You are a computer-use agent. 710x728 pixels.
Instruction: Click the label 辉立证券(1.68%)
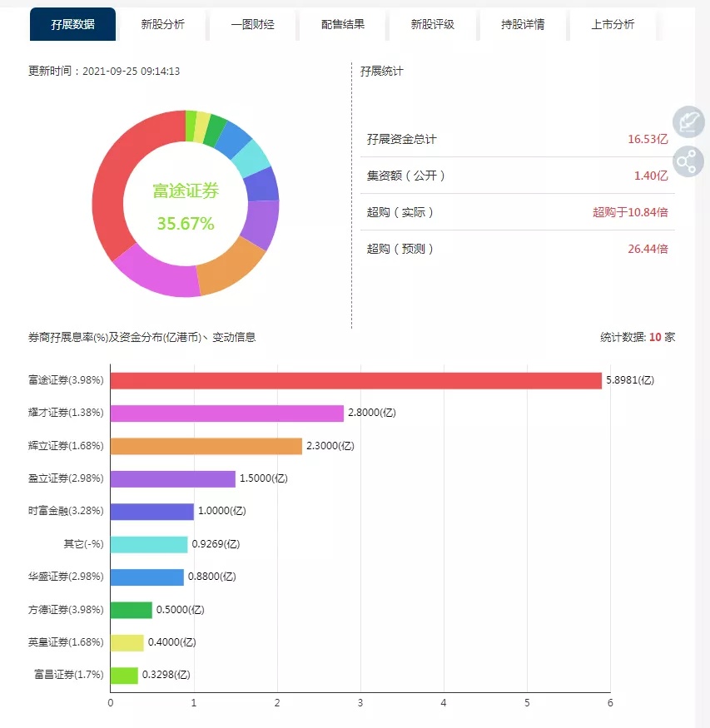point(66,446)
